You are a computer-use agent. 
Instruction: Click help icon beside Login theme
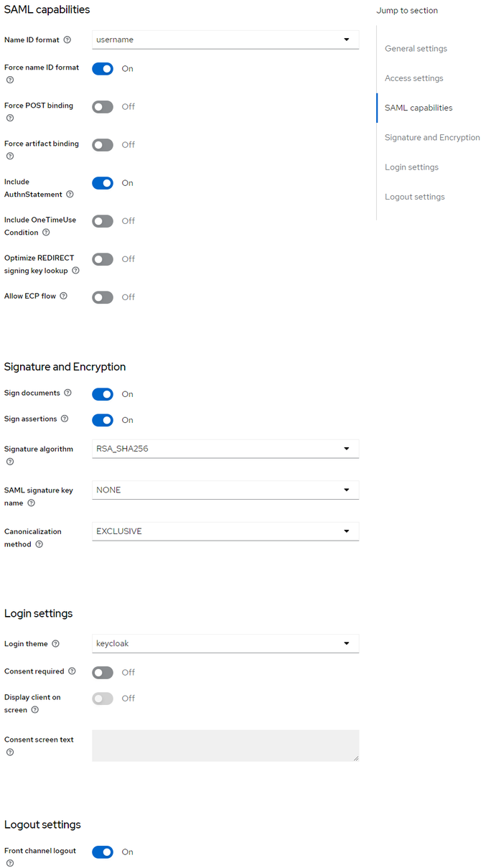point(55,644)
